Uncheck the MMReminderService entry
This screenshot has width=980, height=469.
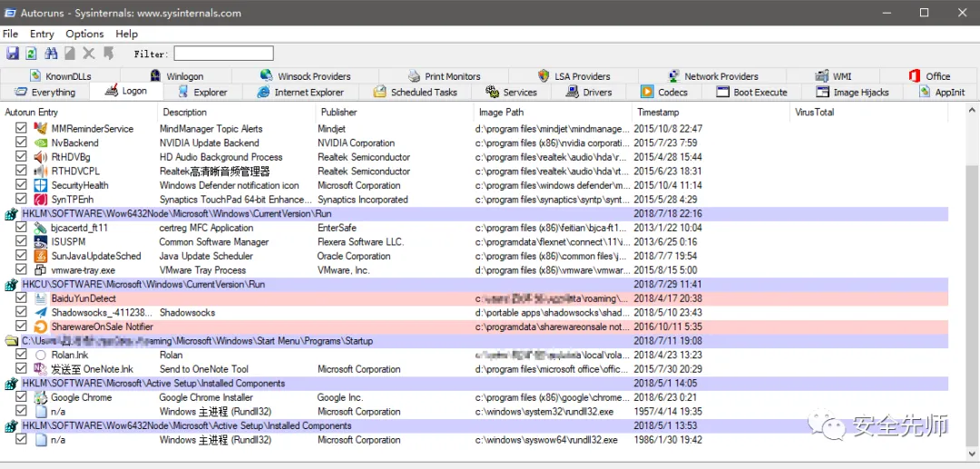pyautogui.click(x=21, y=129)
